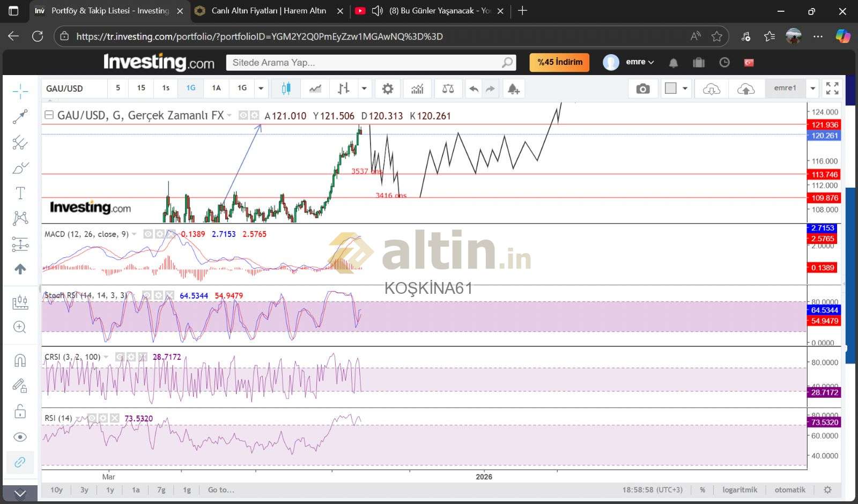
Task: Open chart settings gear in top toolbar
Action: [387, 88]
